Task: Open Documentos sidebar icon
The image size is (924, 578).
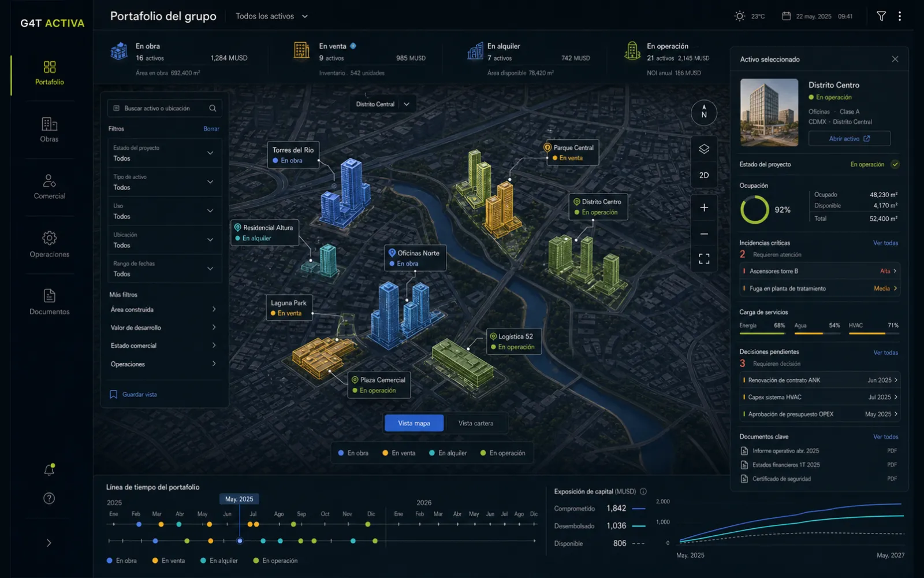Action: coord(49,296)
